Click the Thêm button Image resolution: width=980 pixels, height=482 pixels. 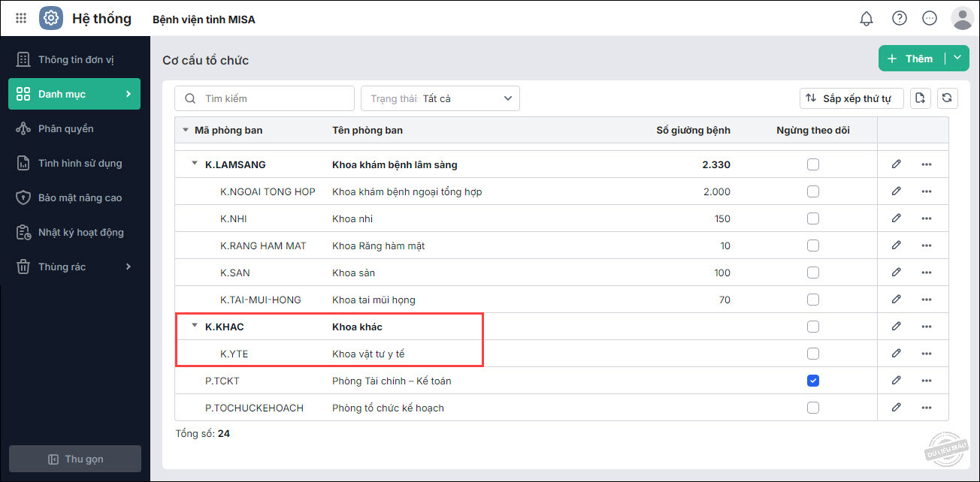(x=911, y=59)
